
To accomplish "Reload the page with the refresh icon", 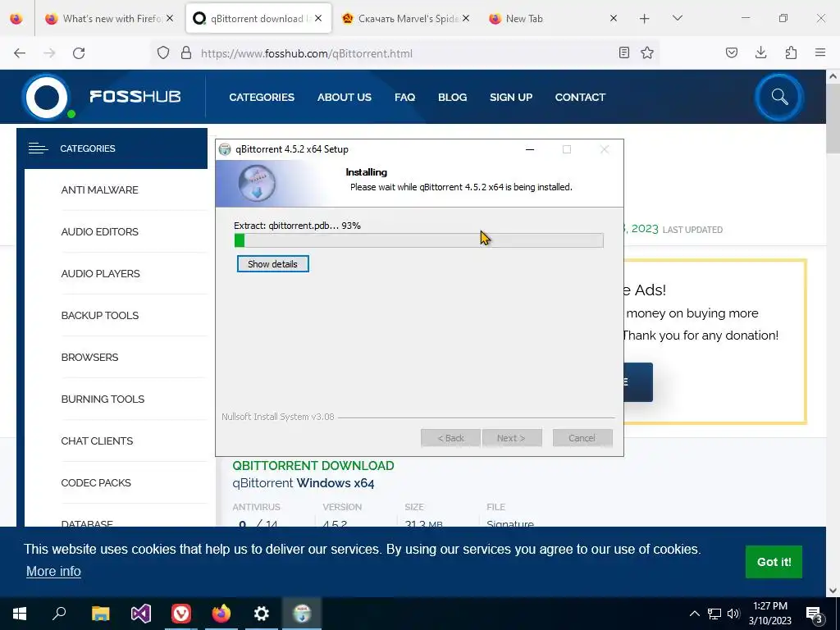I will click(79, 53).
